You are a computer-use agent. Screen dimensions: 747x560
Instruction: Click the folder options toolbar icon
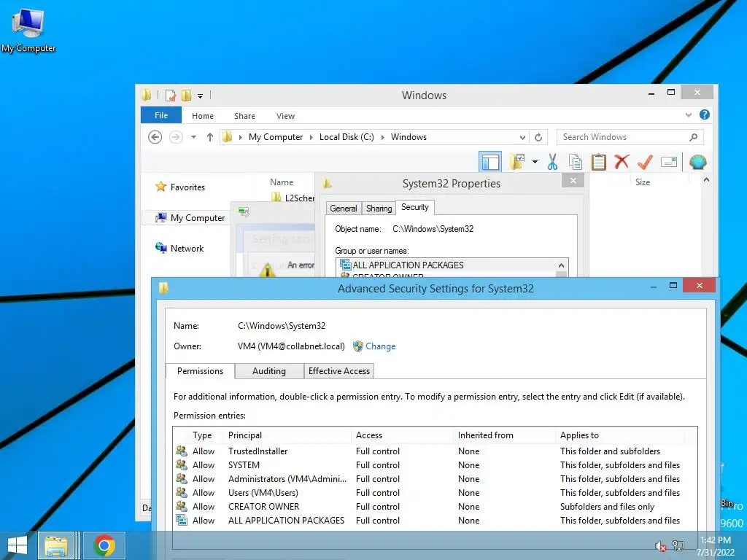tap(517, 162)
